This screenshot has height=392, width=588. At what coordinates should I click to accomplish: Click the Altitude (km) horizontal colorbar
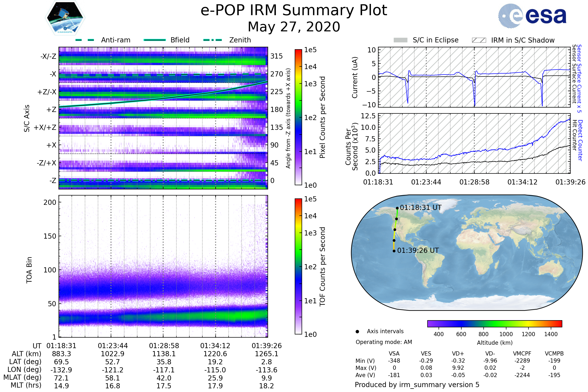point(494,323)
